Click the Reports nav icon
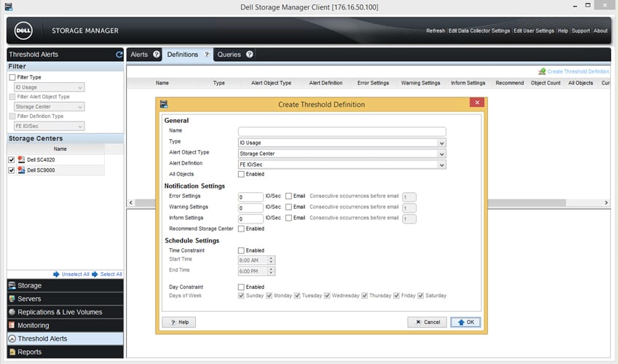 [x=12, y=352]
